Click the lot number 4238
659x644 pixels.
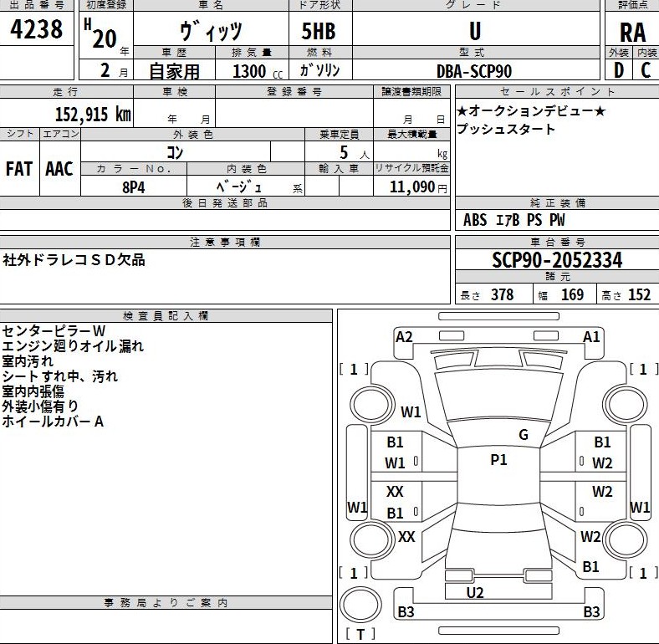point(37,29)
